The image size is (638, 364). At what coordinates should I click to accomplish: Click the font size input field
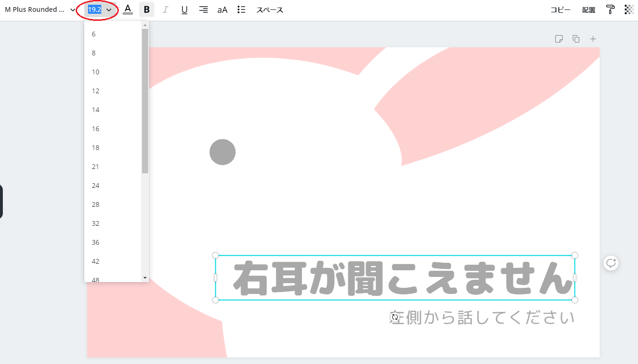(95, 9)
